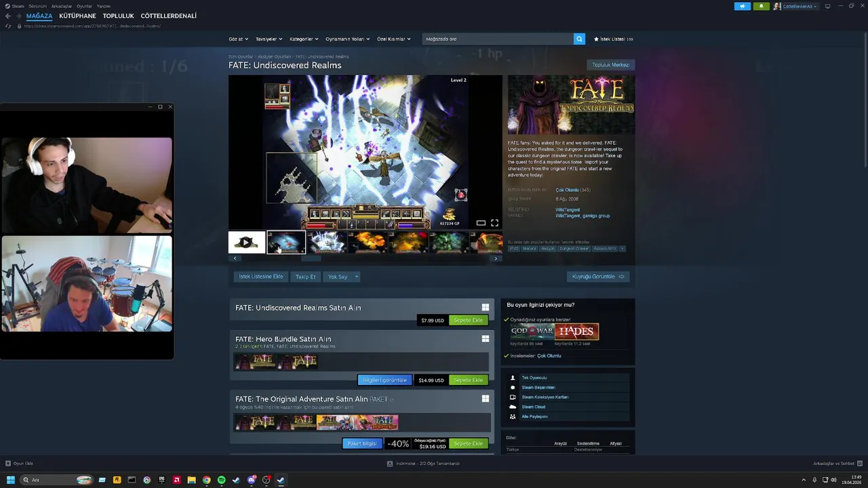The image size is (868, 488).
Task: Open the green notifications bell
Action: pos(761,6)
